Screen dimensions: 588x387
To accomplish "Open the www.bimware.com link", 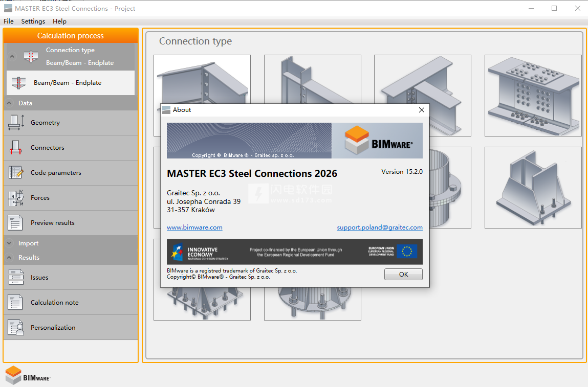I will tap(194, 227).
